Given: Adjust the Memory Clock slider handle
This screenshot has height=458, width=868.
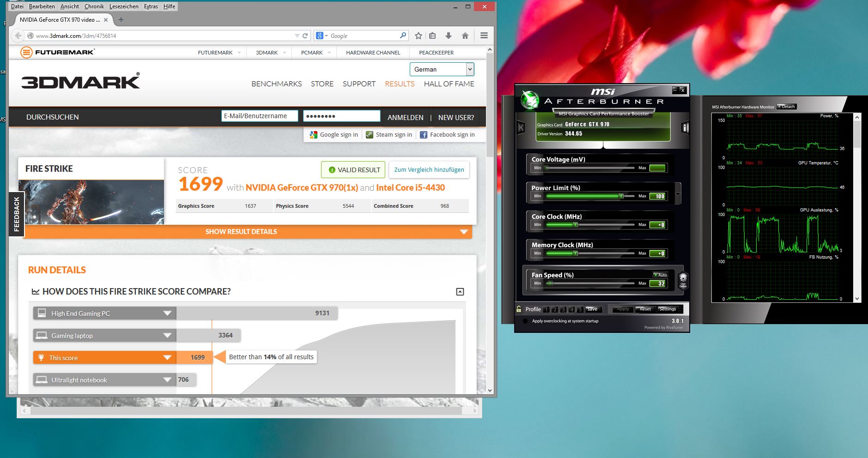Looking at the screenshot, I should tap(576, 253).
